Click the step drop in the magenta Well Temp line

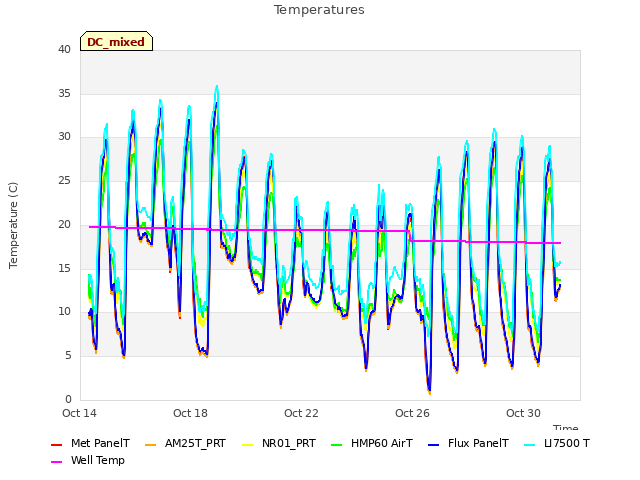(x=410, y=236)
